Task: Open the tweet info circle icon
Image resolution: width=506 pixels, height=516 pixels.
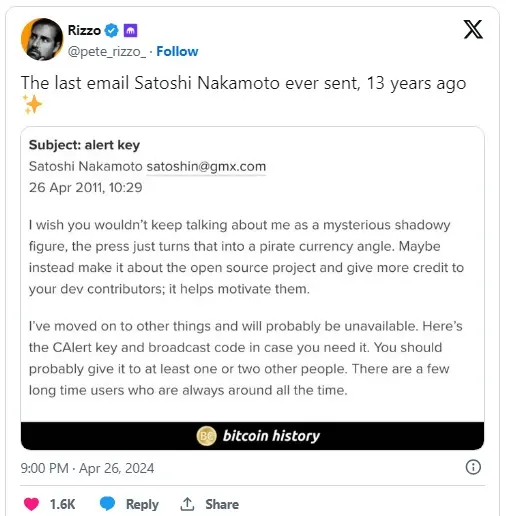Action: [473, 467]
